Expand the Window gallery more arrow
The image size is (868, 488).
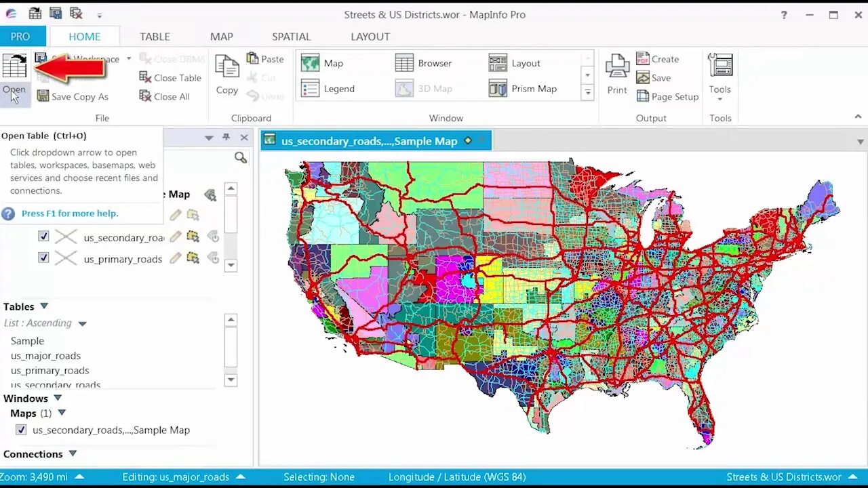point(588,91)
